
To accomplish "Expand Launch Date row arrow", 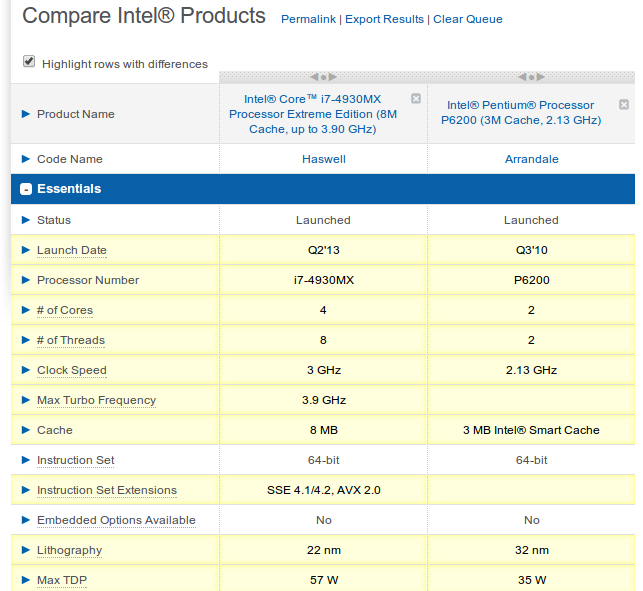I will click(25, 250).
